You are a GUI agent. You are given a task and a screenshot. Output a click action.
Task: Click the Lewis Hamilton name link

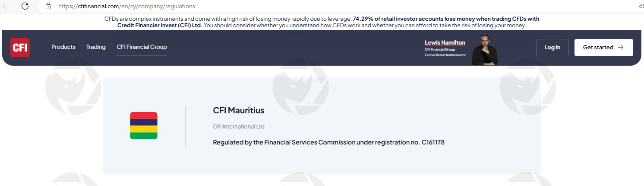coord(445,42)
